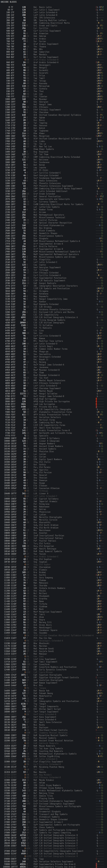Viewport: 107px width, 868px height.
Task: Select 'Braille Patterns' block row
Action: click(x=54, y=246)
